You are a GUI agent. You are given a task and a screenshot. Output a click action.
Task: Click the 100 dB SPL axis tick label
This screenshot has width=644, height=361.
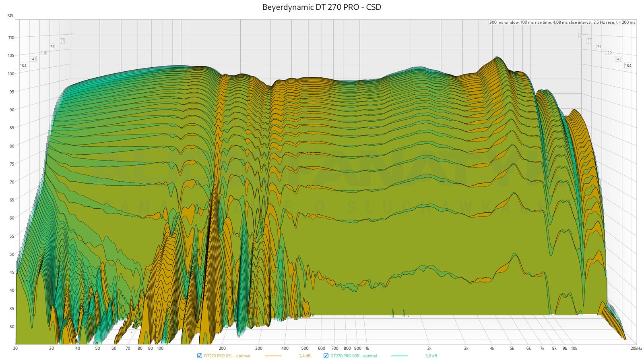11,74
